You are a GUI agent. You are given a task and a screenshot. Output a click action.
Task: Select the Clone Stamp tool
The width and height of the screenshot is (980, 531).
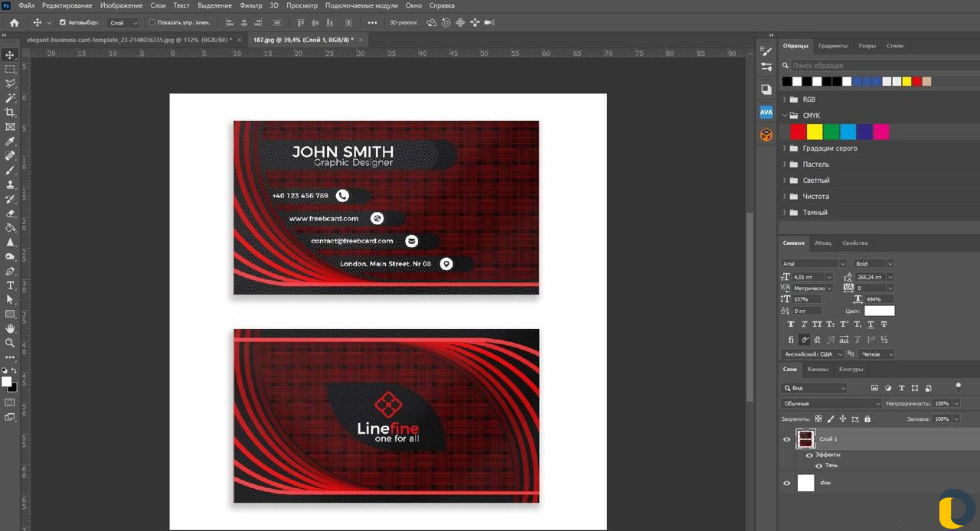(x=10, y=184)
